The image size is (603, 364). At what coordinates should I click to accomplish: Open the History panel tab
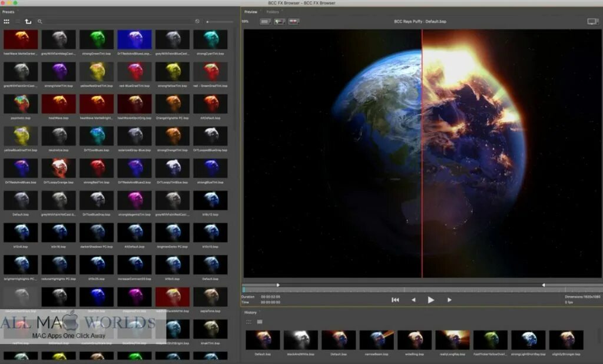pyautogui.click(x=250, y=312)
